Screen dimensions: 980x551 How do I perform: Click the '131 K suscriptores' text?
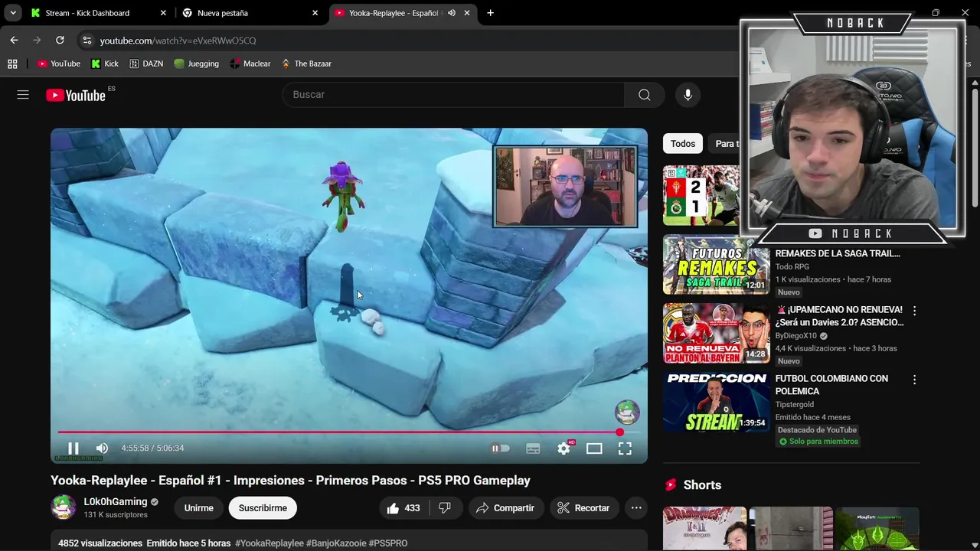116,515
